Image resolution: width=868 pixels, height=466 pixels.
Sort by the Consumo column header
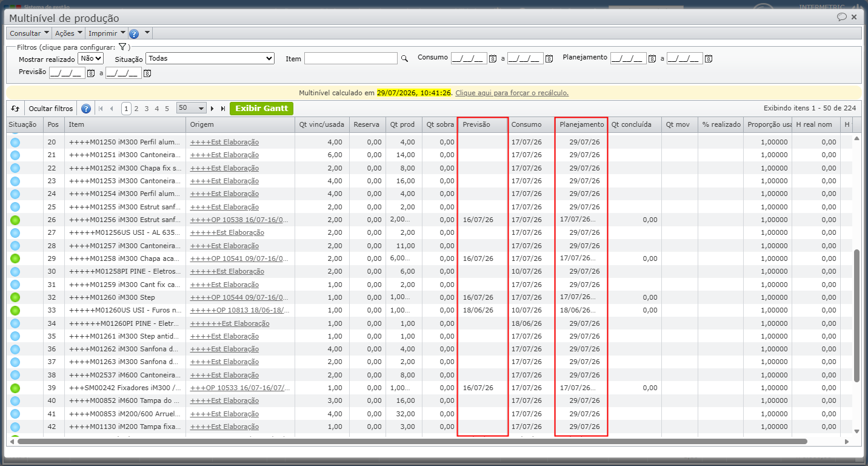(531, 124)
